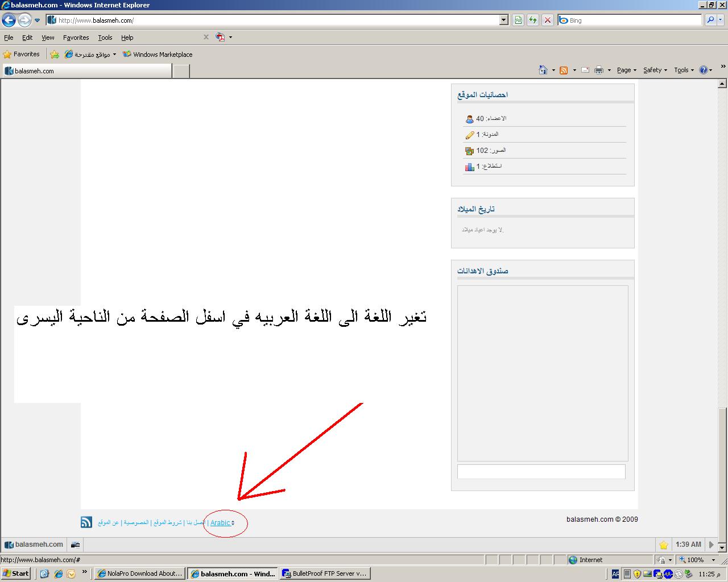728x582 pixels.
Task: Click the shoutbox message text field
Action: (x=541, y=472)
